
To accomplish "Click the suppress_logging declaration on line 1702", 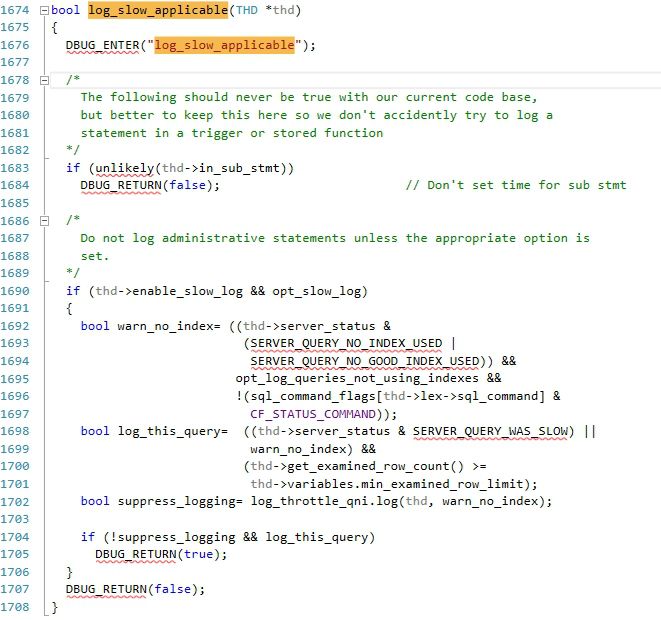I will click(x=176, y=502).
